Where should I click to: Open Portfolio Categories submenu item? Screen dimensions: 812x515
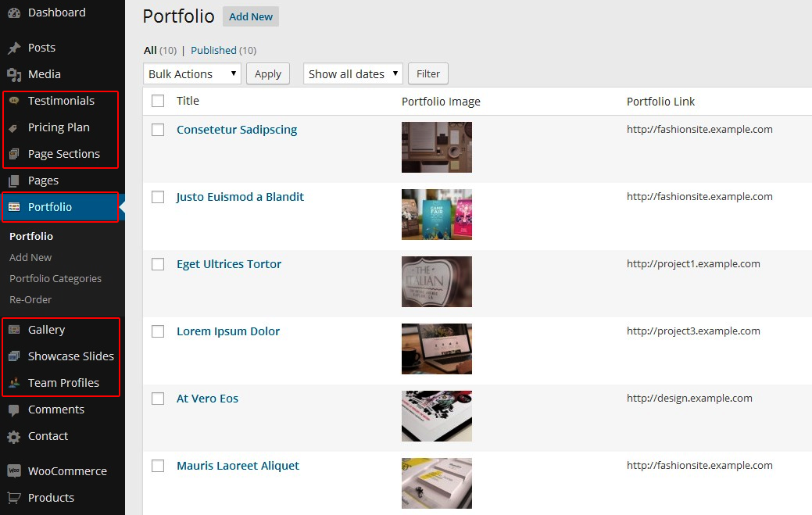tap(55, 278)
